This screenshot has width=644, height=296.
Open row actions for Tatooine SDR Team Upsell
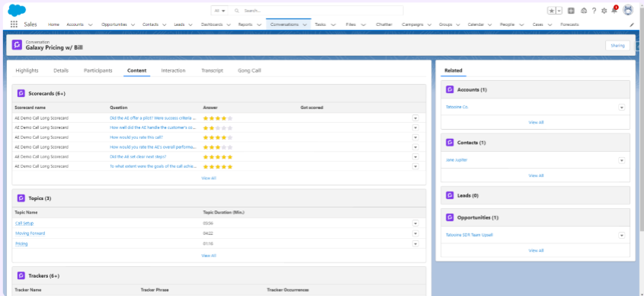(621, 235)
